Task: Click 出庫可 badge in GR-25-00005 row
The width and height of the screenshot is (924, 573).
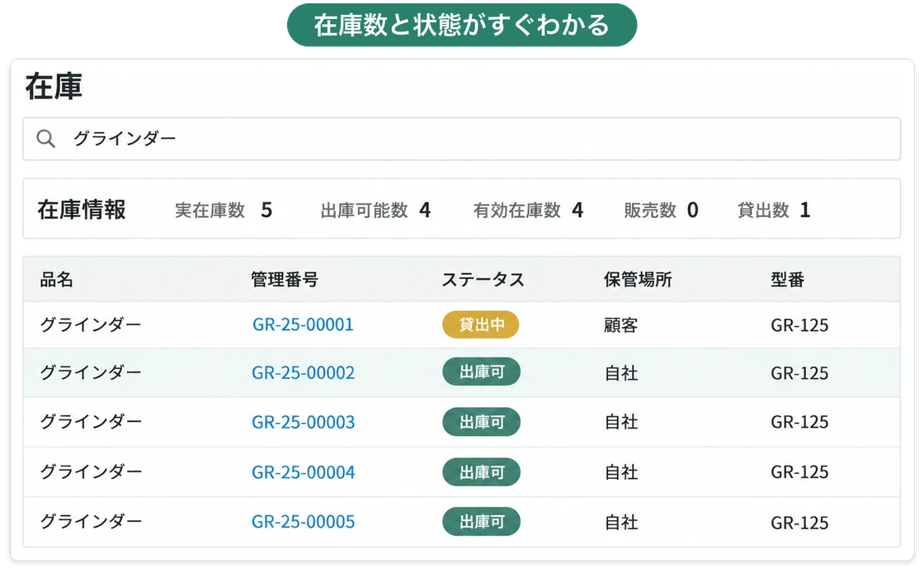Action: pos(482,522)
